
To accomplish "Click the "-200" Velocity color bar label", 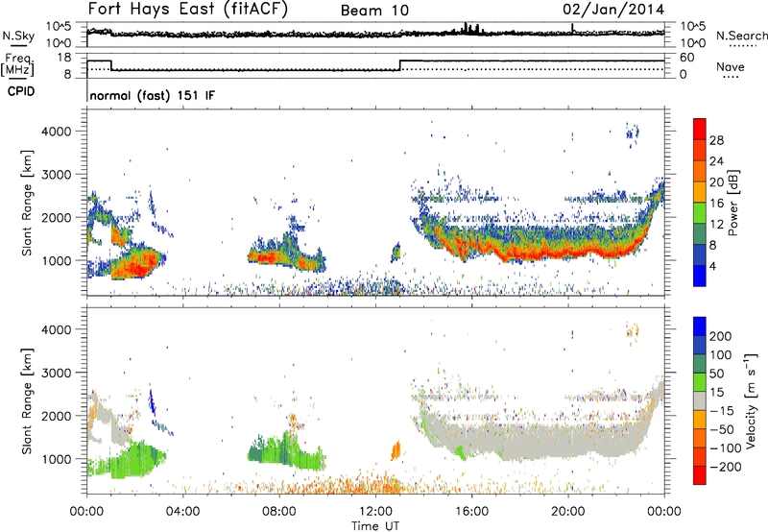I will (x=726, y=467).
